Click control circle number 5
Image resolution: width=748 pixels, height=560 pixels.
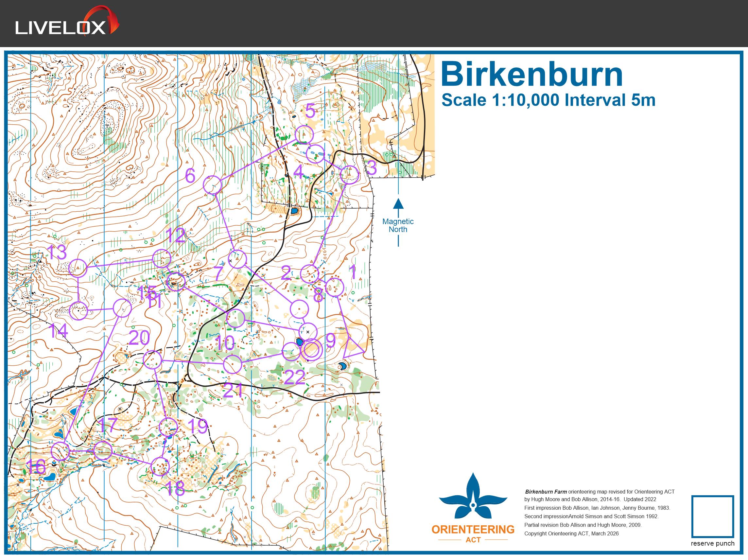point(304,134)
